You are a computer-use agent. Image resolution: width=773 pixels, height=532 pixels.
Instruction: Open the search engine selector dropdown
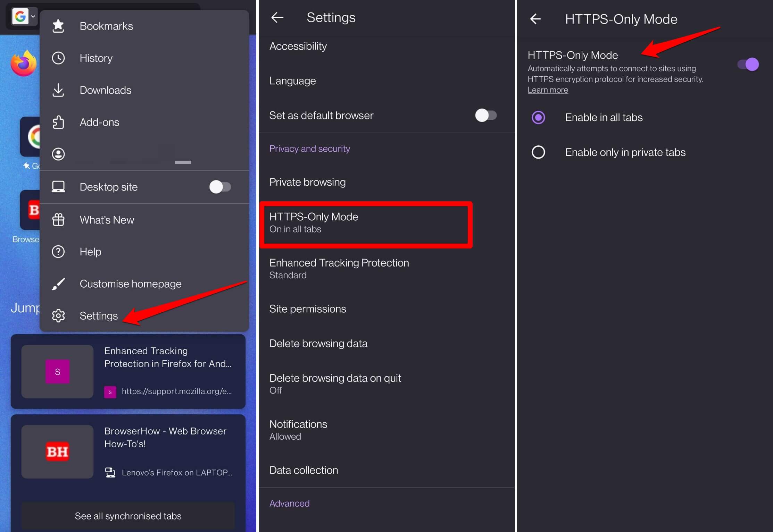click(24, 16)
